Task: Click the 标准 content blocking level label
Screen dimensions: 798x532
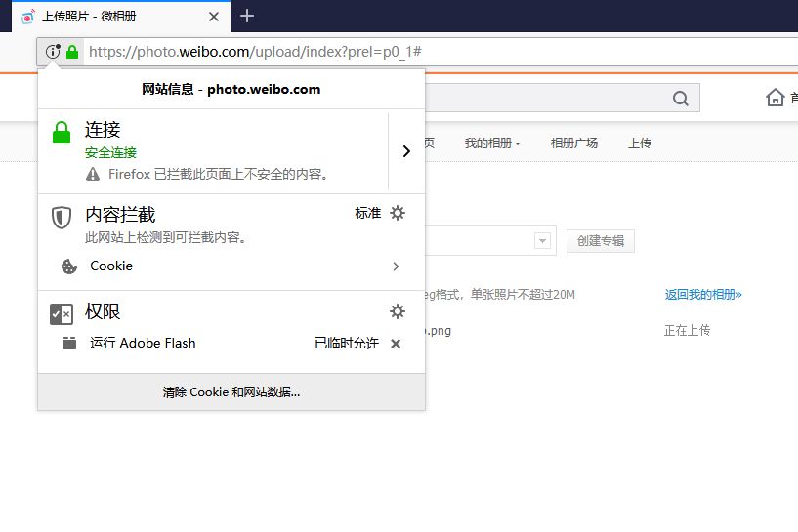Action: pyautogui.click(x=368, y=213)
